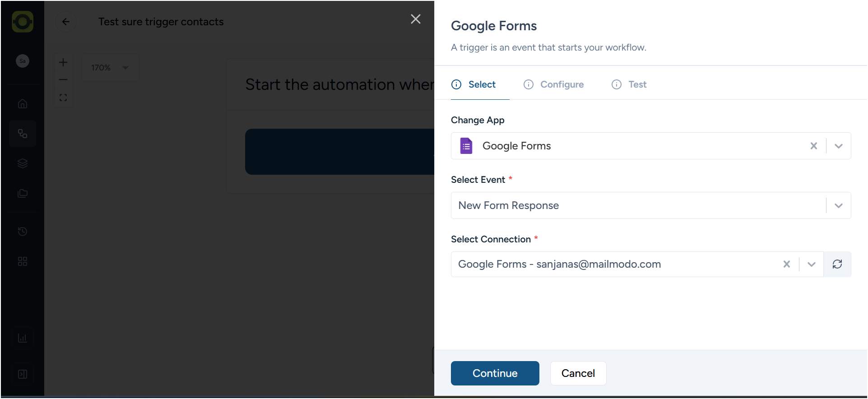
Task: Click the Continue button
Action: [495, 373]
